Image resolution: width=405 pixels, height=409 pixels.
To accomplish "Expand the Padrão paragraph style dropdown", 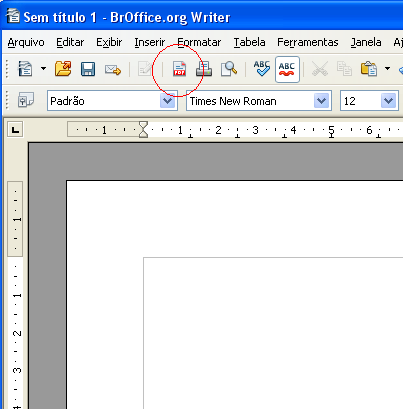I will tap(167, 101).
